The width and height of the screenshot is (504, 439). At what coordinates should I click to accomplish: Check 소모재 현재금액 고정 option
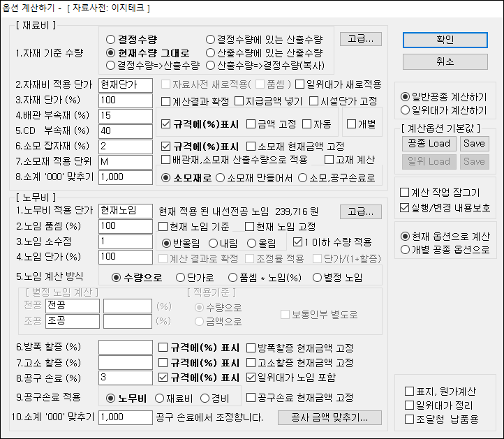tap(295, 147)
